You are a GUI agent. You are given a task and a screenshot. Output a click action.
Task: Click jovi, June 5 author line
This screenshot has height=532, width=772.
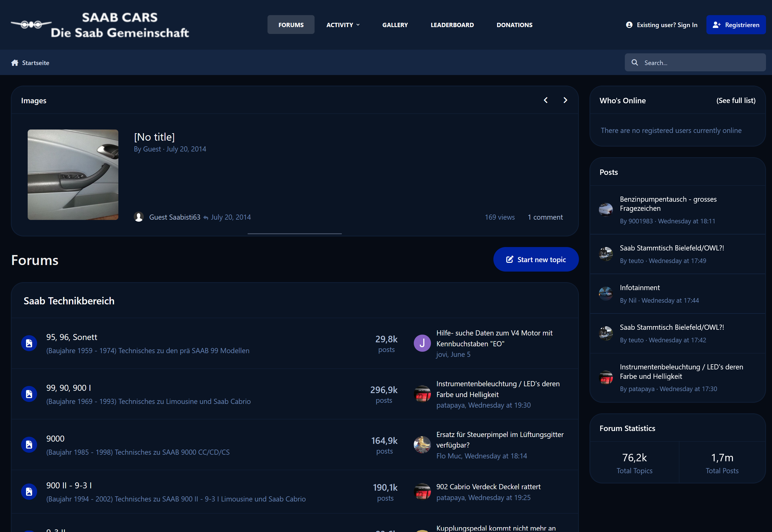click(x=453, y=354)
